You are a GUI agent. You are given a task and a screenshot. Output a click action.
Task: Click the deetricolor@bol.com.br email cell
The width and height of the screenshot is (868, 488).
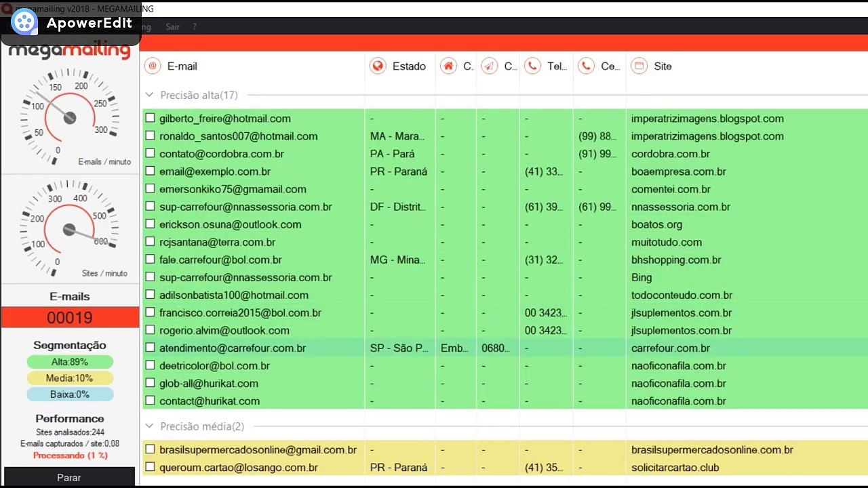point(214,365)
